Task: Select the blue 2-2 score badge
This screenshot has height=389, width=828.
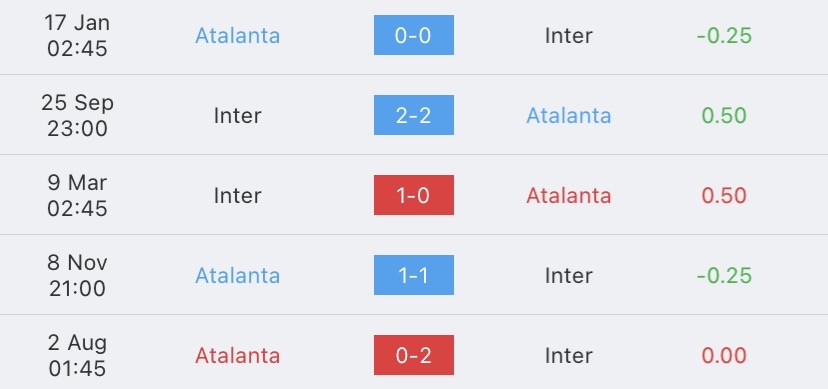Action: click(413, 115)
